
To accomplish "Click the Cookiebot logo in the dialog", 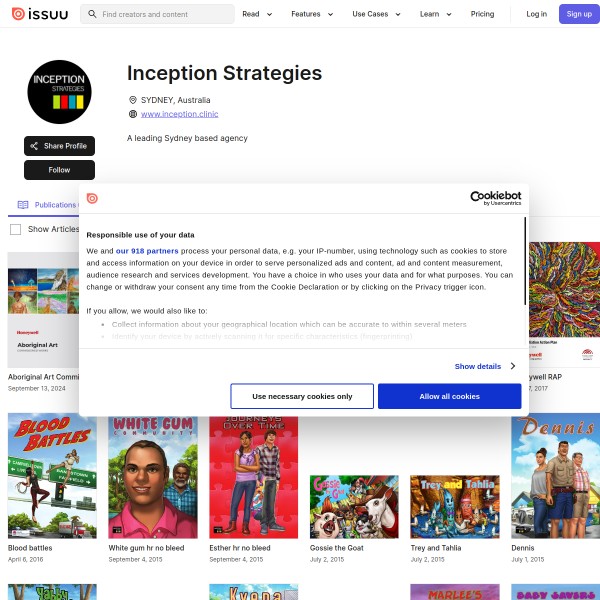I will coord(496,198).
